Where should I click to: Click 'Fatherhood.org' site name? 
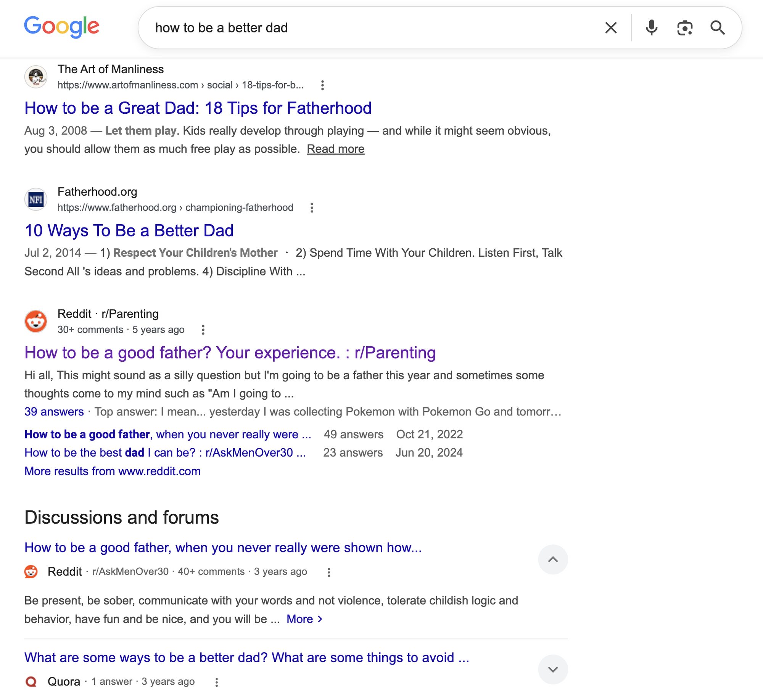pos(97,192)
